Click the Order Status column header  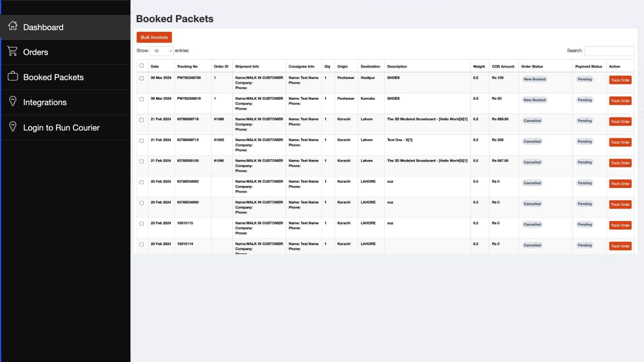[x=532, y=67]
